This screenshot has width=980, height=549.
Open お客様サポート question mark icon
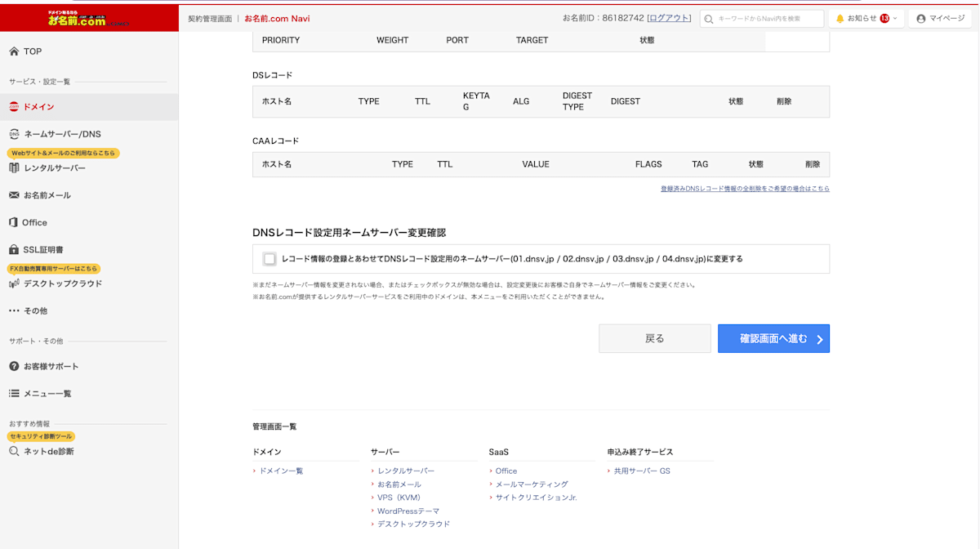tap(14, 366)
